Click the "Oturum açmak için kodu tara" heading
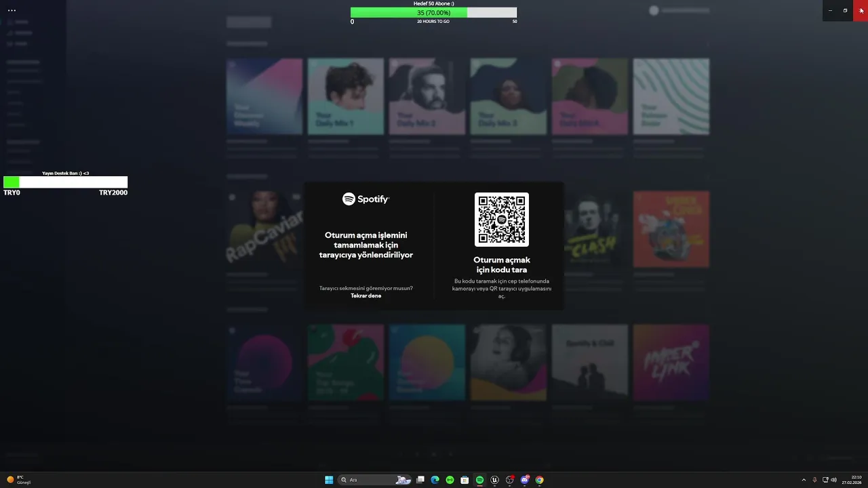 point(502,265)
